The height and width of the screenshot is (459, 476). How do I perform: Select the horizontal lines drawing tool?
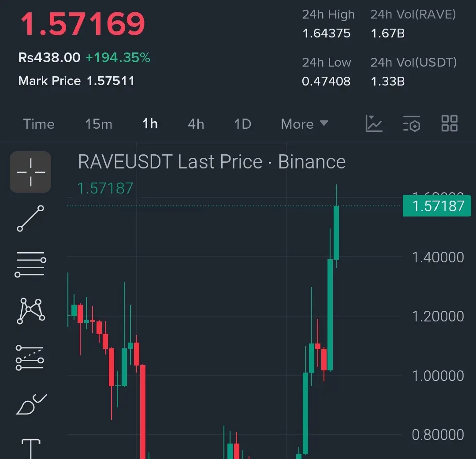click(x=30, y=265)
